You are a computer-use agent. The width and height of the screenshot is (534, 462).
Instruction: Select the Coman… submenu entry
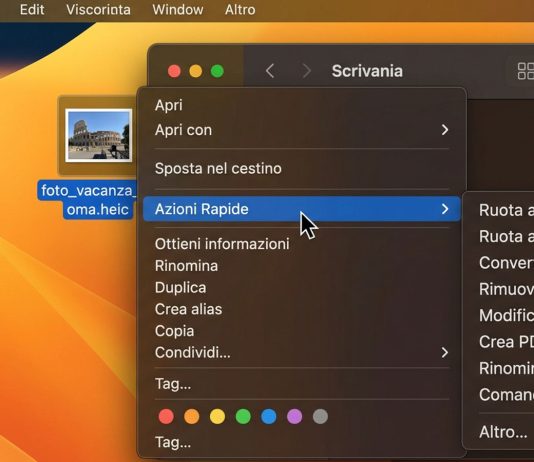(x=506, y=395)
